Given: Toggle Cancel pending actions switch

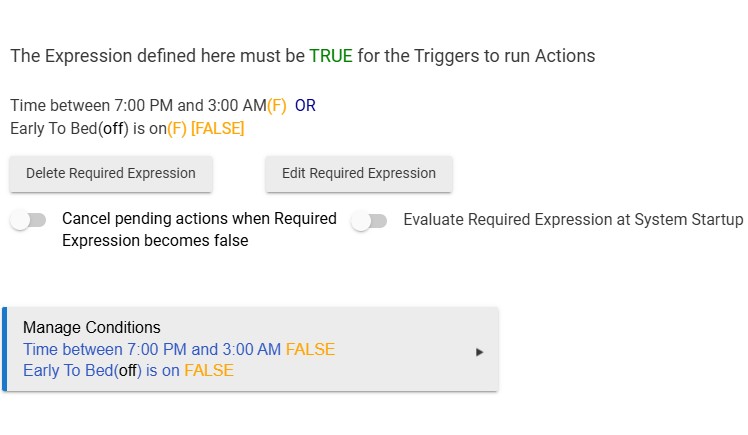Looking at the screenshot, I should click(x=28, y=220).
